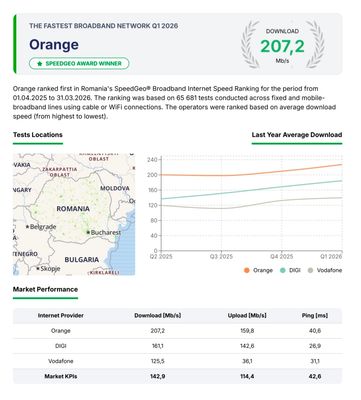This screenshot has height=400, width=361.
Task: Click the Internet Provider column header
Action: 61,315
